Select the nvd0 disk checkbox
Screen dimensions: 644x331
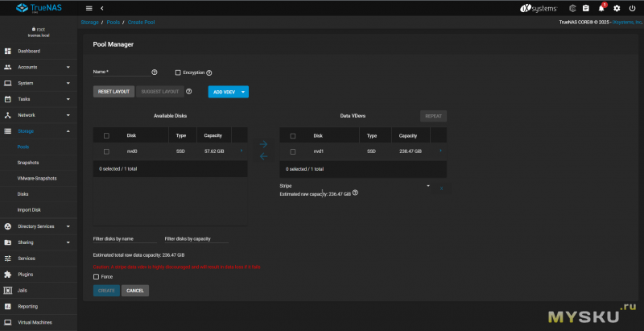coord(106,151)
